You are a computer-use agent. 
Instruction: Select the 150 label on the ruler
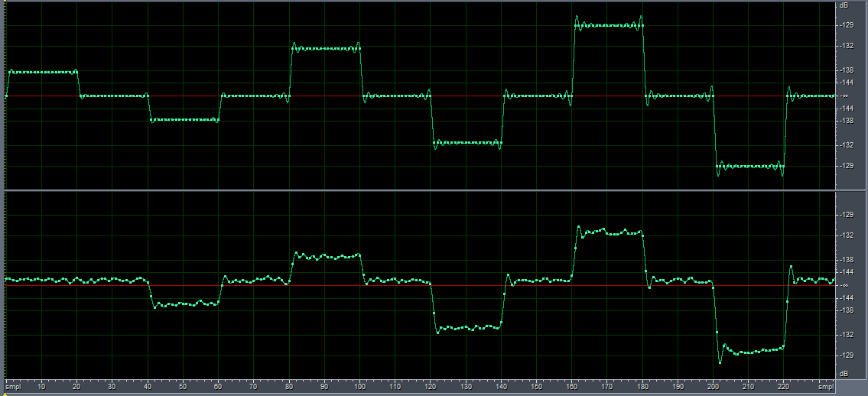tap(537, 387)
